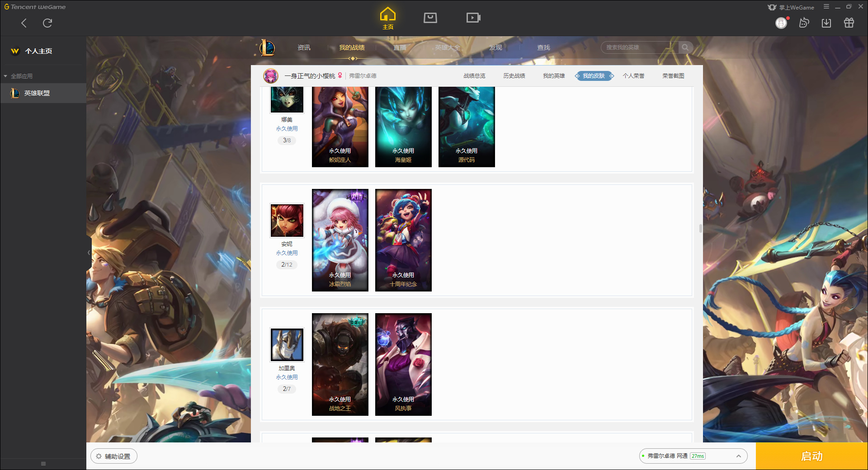Open the 英雄大全 tab
Image resolution: width=868 pixels, height=470 pixels.
448,47
